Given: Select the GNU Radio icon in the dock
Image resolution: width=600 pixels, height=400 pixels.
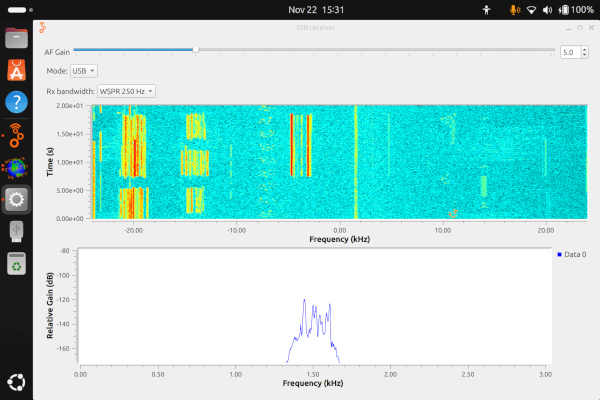Looking at the screenshot, I should [x=16, y=135].
